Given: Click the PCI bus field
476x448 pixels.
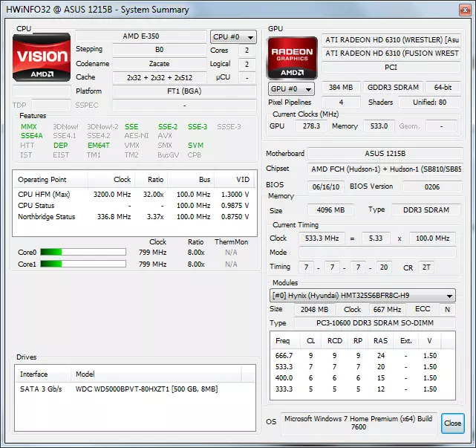Looking at the screenshot, I should pos(391,67).
